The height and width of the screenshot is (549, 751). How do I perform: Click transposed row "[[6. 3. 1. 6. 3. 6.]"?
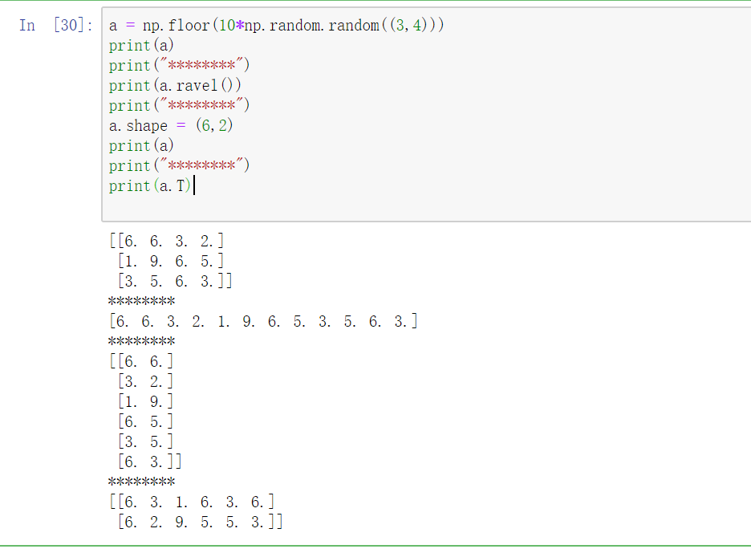(192, 501)
